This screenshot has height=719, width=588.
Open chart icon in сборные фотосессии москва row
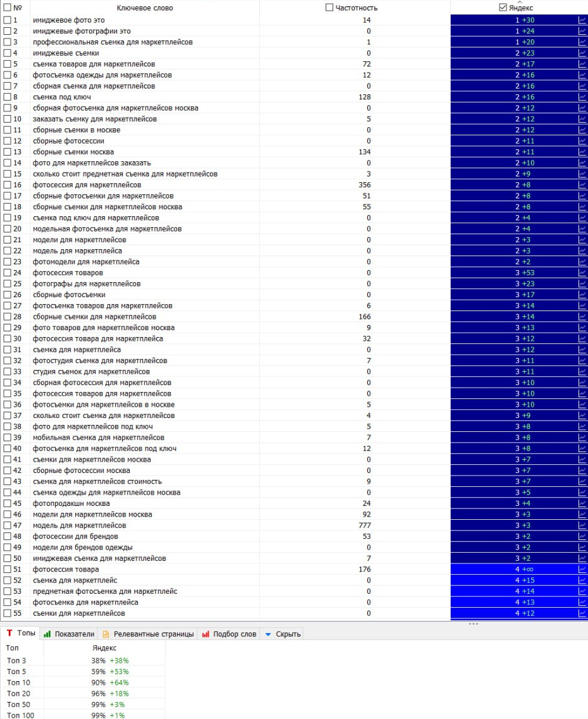click(582, 470)
